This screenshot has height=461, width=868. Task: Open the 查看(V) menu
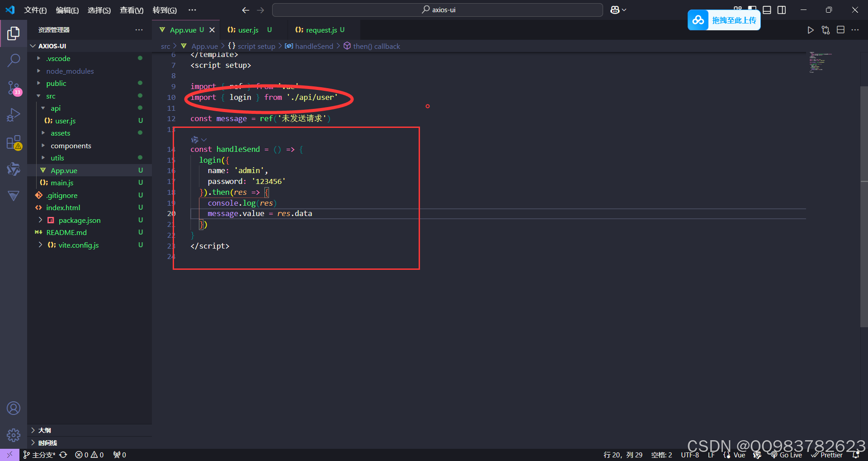coord(132,10)
